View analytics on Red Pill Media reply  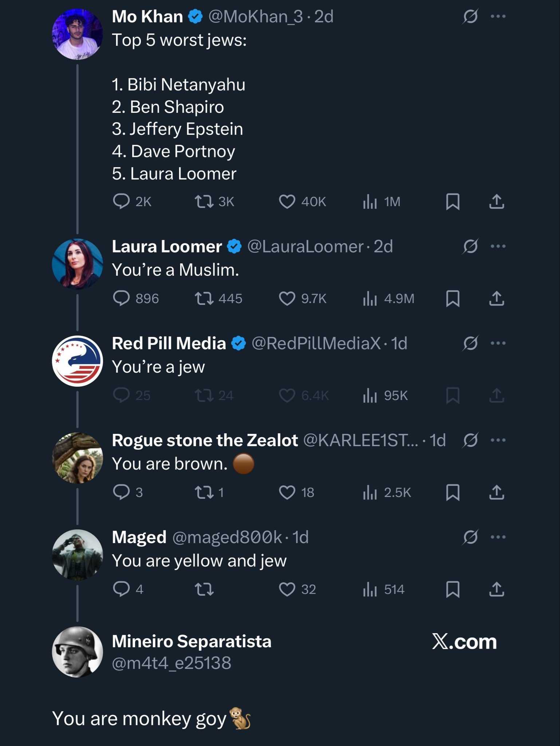pyautogui.click(x=370, y=396)
